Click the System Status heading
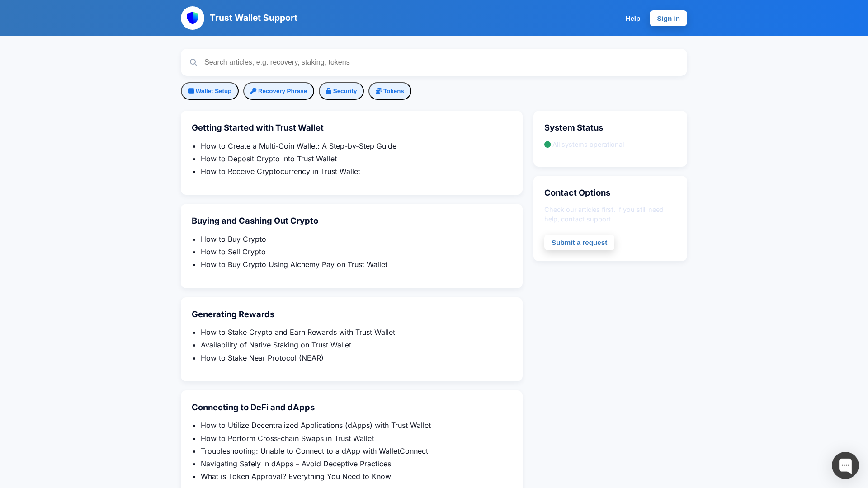 574,128
